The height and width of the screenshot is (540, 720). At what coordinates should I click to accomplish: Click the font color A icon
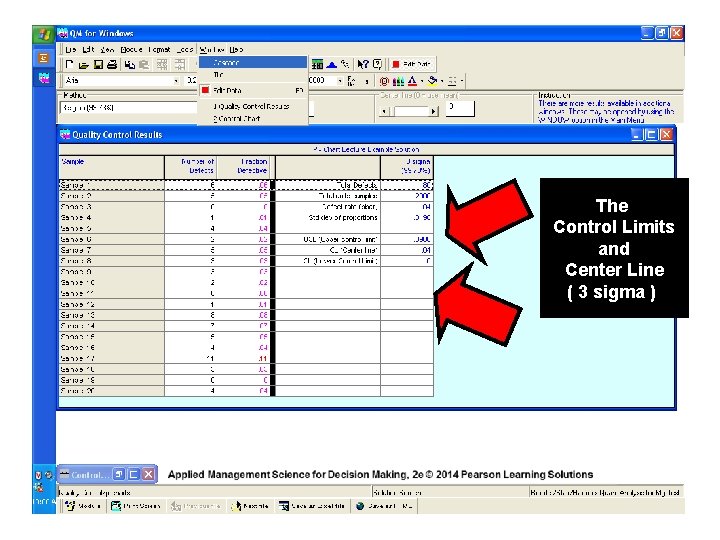[412, 81]
